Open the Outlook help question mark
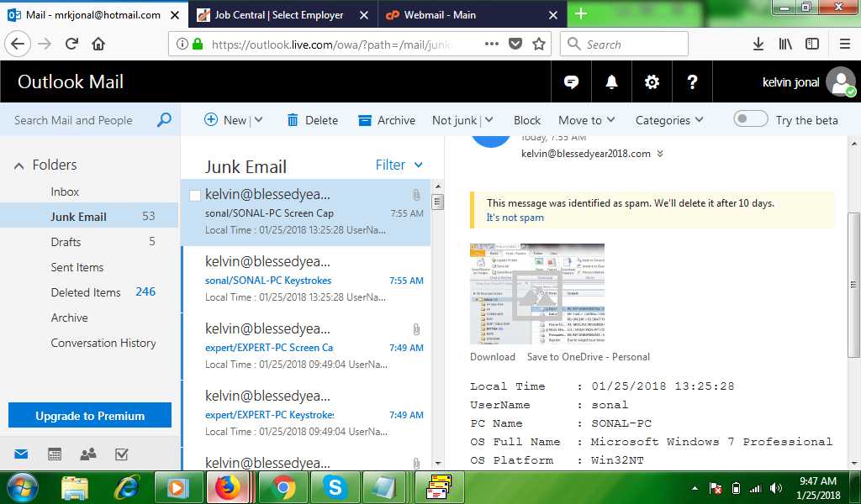The width and height of the screenshot is (861, 504). [x=693, y=81]
